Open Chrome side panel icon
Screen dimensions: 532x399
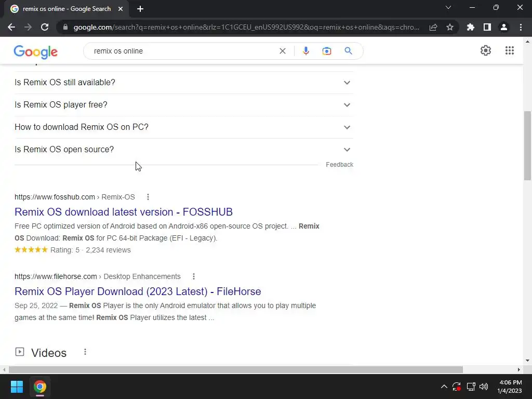click(487, 27)
